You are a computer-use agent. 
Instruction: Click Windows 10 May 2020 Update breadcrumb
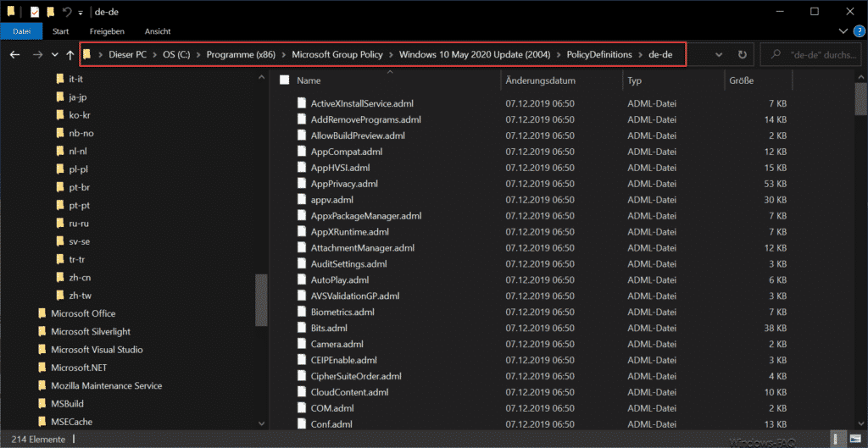pyautogui.click(x=475, y=55)
